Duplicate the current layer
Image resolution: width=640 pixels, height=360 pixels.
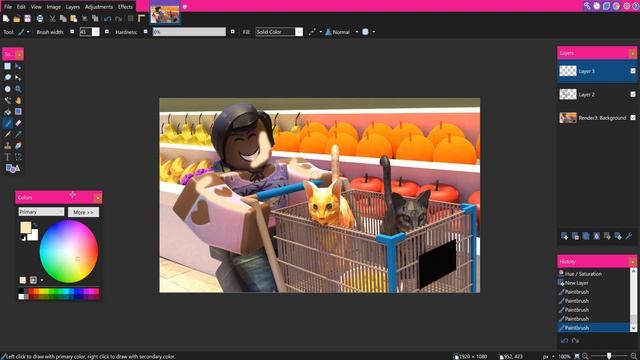click(x=586, y=236)
